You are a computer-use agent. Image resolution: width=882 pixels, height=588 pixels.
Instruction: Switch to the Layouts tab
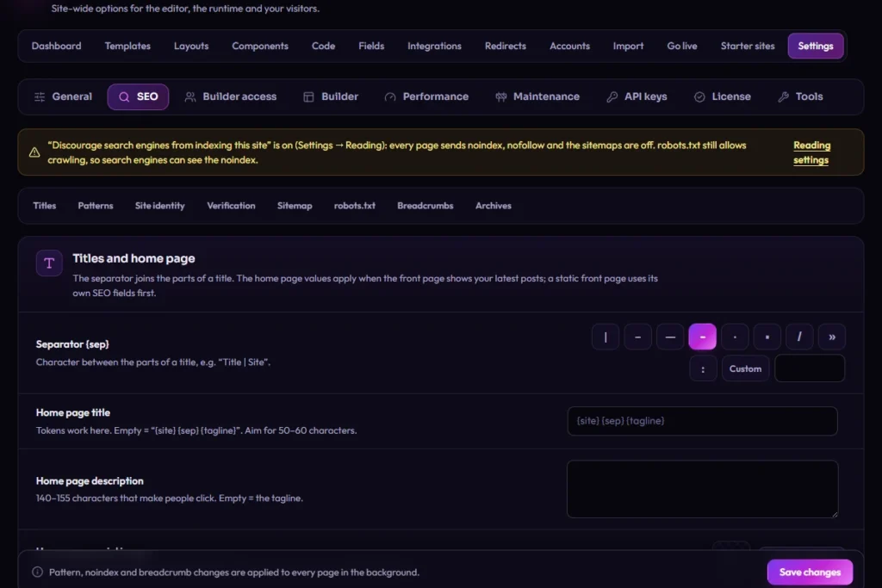pos(191,46)
